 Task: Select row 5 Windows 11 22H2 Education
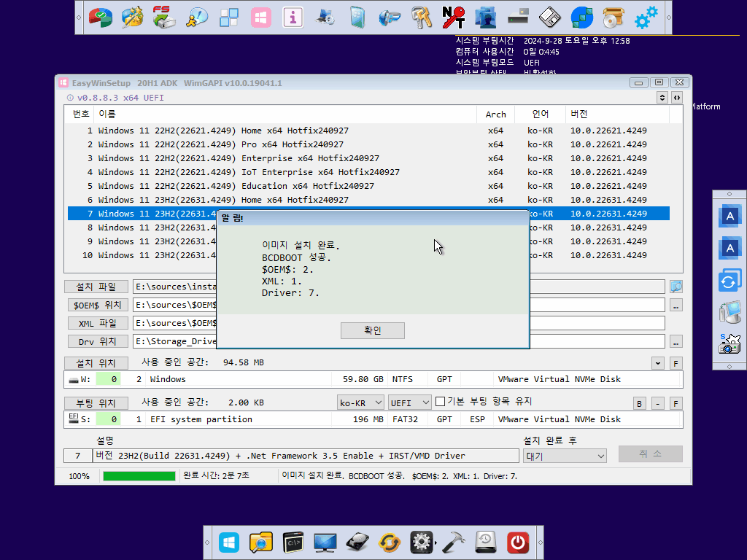pyautogui.click(x=368, y=186)
